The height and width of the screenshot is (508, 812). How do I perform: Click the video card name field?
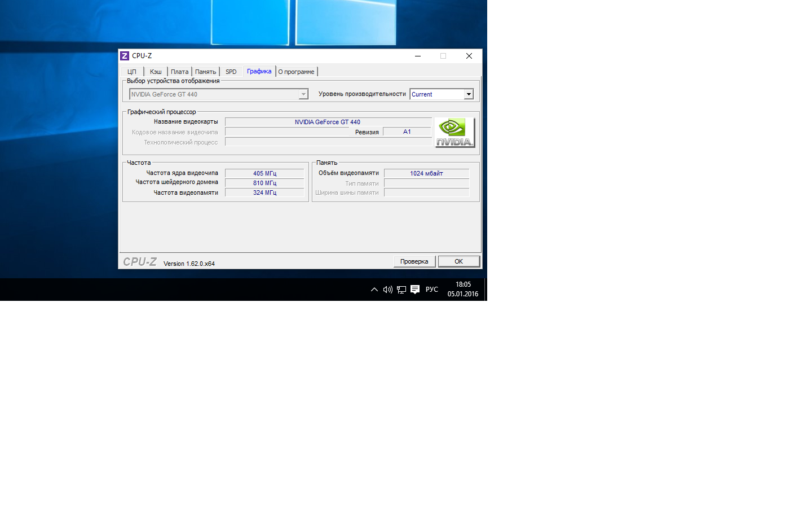[328, 122]
